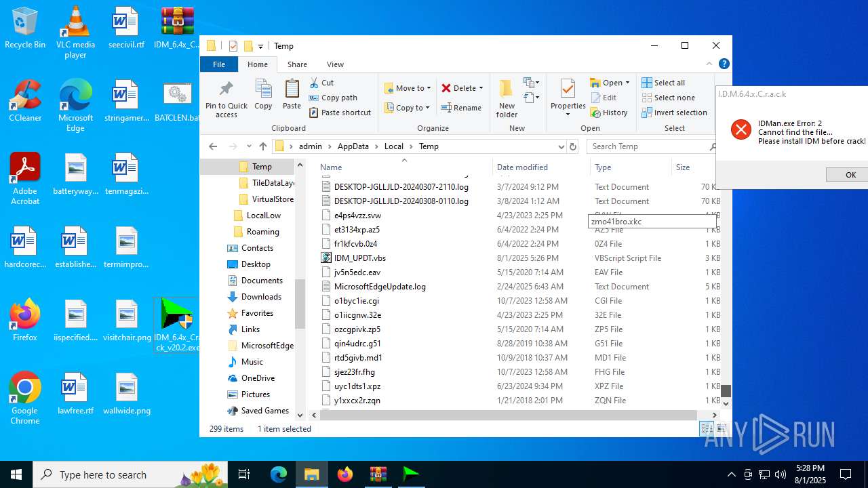Open the File menu tab
The image size is (868, 488).
pyautogui.click(x=219, y=64)
